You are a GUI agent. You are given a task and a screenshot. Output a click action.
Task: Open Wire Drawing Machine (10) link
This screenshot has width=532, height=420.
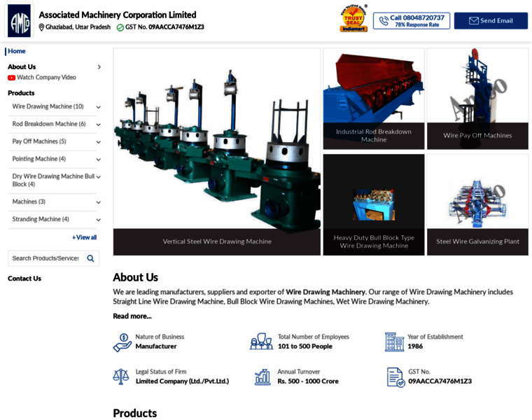(x=48, y=106)
